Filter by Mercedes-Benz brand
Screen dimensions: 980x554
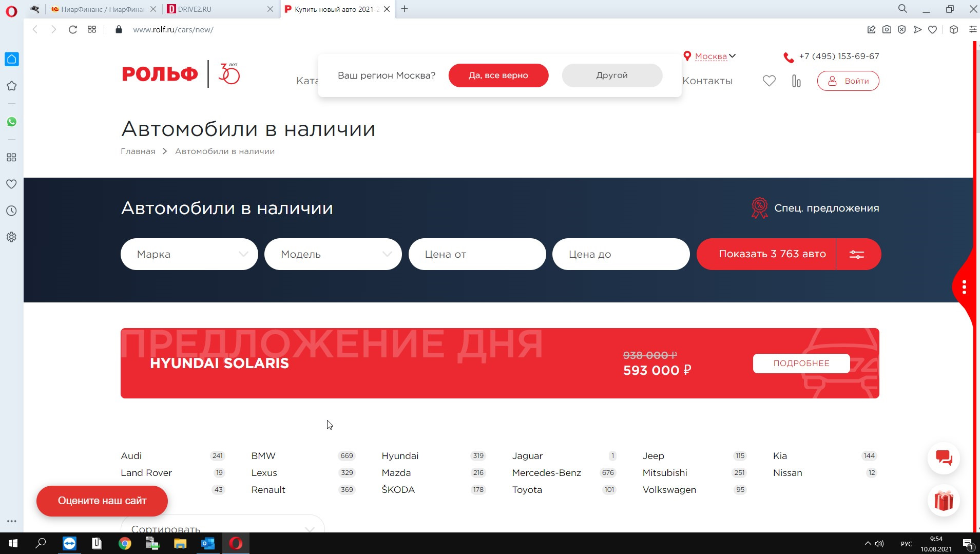(x=547, y=473)
